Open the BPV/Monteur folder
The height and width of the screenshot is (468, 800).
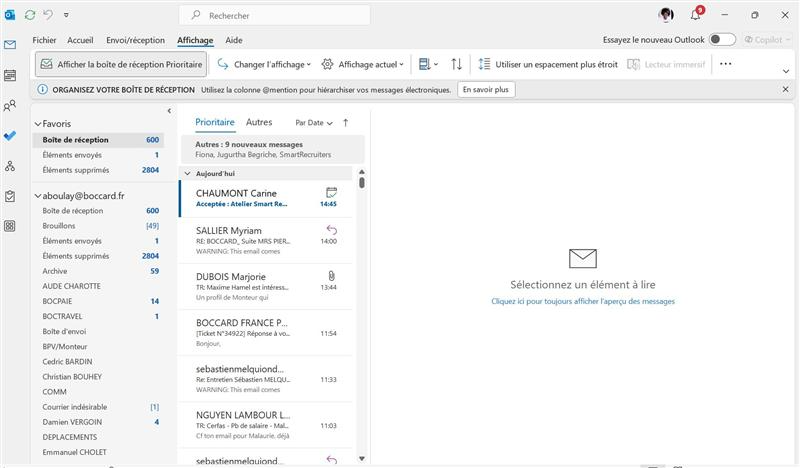click(98, 347)
